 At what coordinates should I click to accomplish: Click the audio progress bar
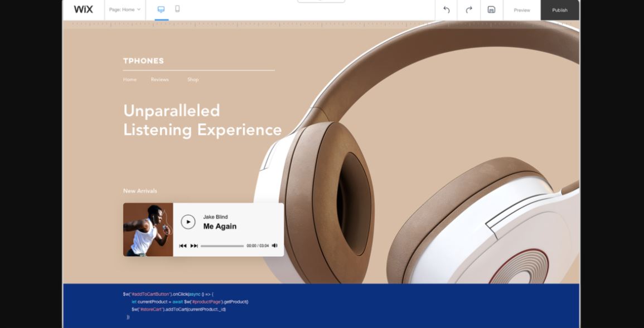pos(222,246)
